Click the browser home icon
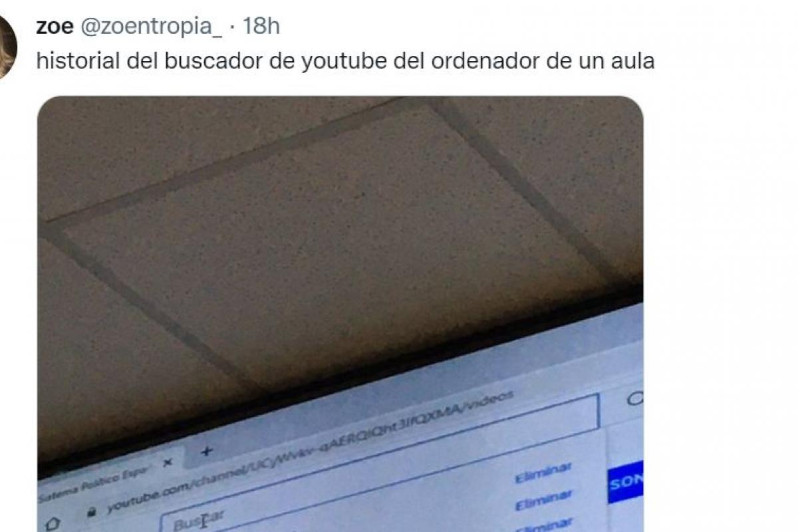Viewport: 798px width, 532px height. [49, 524]
